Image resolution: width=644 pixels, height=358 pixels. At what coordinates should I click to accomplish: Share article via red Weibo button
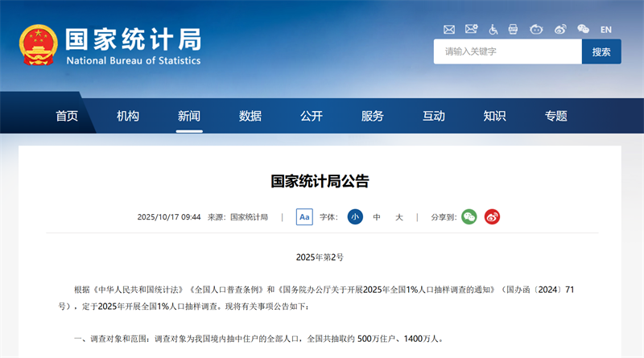tap(492, 217)
